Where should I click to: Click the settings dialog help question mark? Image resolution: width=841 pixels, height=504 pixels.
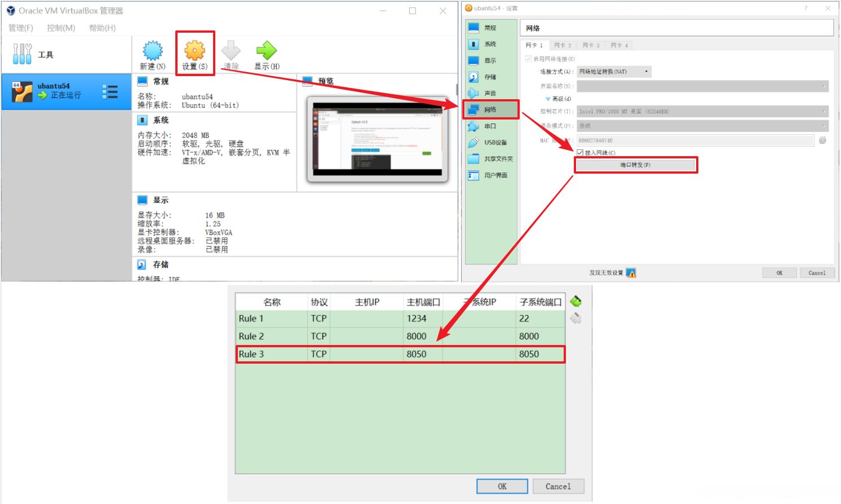(805, 8)
